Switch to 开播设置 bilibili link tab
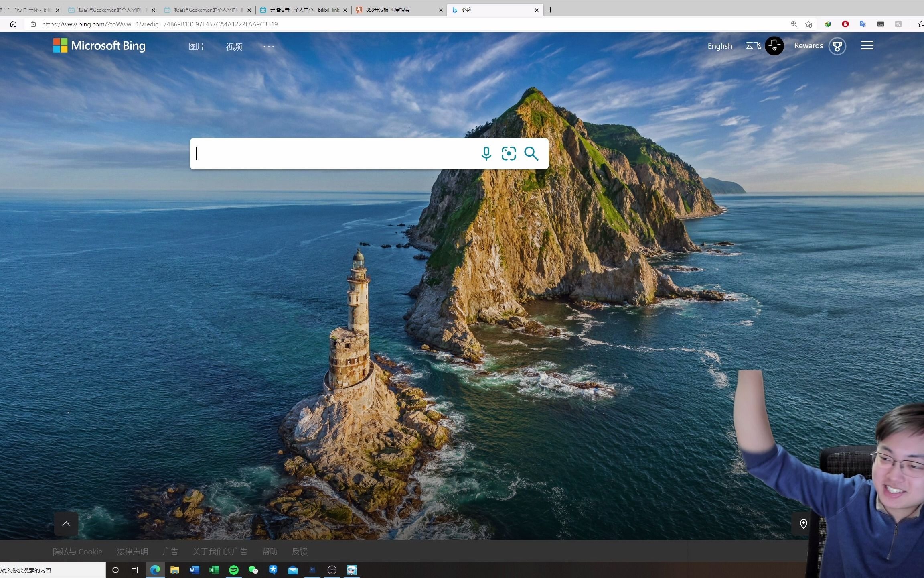Image resolution: width=924 pixels, height=578 pixels. pos(304,10)
